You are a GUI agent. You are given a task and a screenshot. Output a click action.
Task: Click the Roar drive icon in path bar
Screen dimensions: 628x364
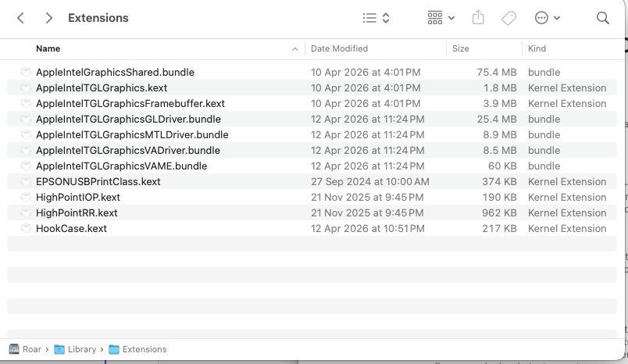pos(14,349)
